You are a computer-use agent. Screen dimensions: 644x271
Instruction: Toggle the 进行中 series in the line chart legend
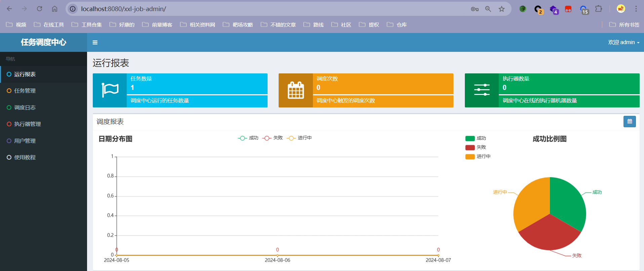[x=299, y=138]
